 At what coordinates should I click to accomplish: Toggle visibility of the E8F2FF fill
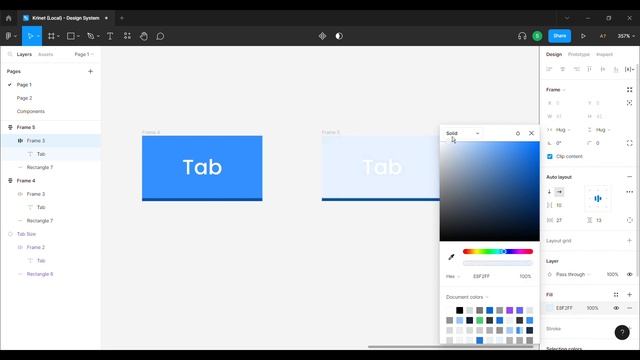(x=616, y=308)
